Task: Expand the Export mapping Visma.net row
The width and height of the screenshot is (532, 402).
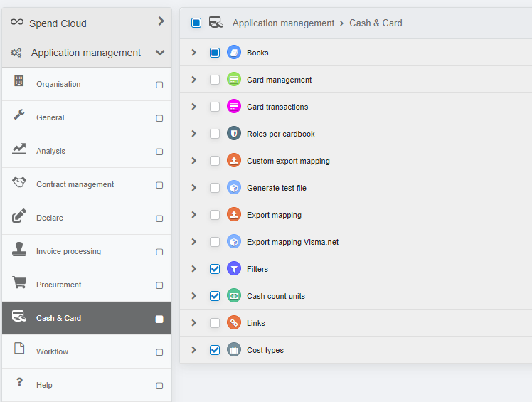Action: [193, 242]
